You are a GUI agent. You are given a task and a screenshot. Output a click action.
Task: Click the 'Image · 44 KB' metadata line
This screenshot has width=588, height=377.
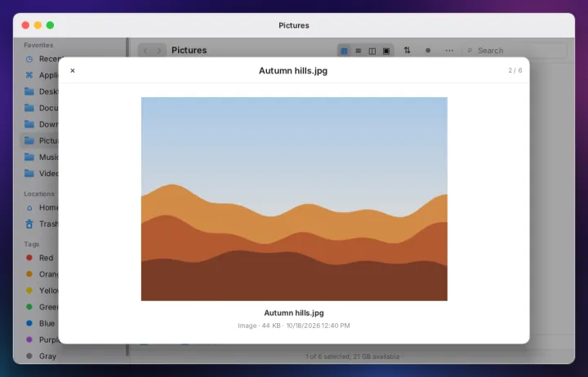294,326
